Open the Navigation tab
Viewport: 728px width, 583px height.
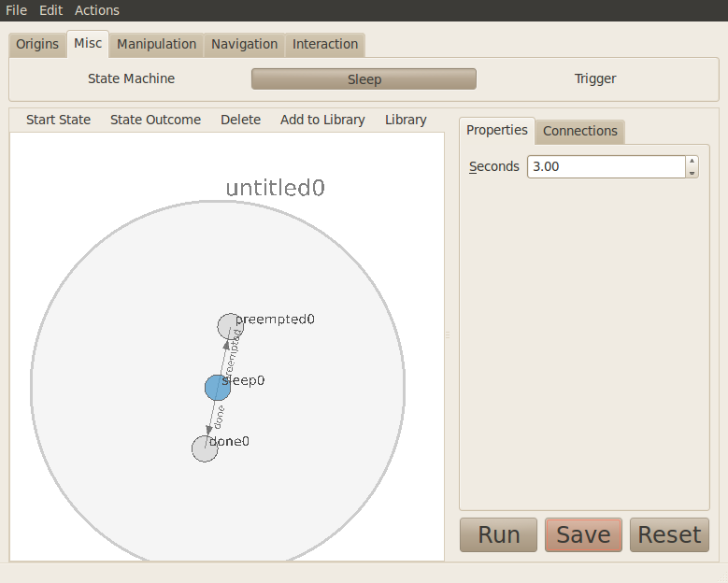pos(244,44)
